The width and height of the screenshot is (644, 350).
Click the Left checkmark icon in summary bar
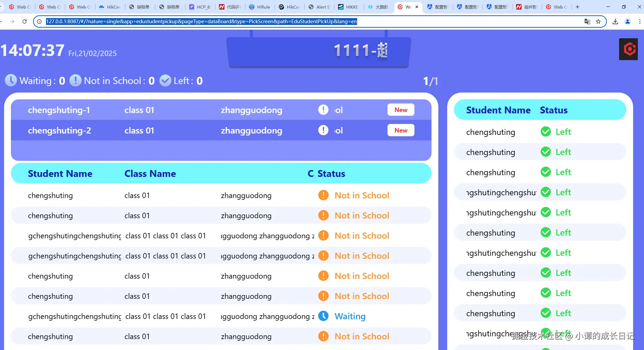pyautogui.click(x=165, y=81)
